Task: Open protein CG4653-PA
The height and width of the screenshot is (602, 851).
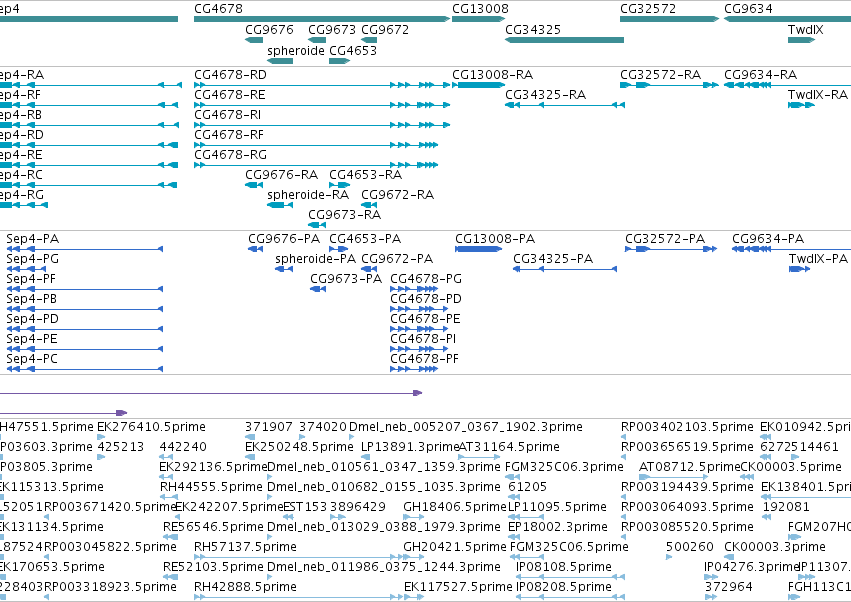Action: pos(365,239)
